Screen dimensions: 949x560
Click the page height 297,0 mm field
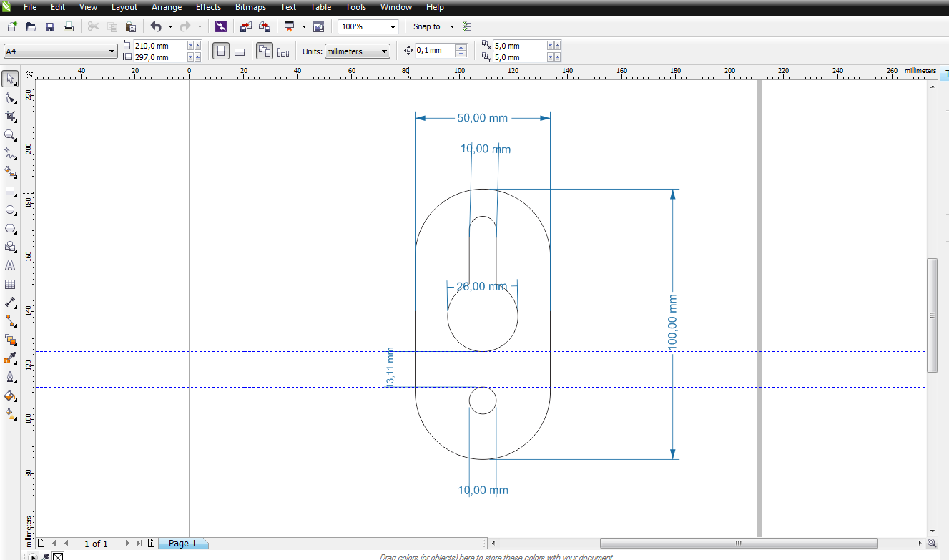[x=159, y=57]
